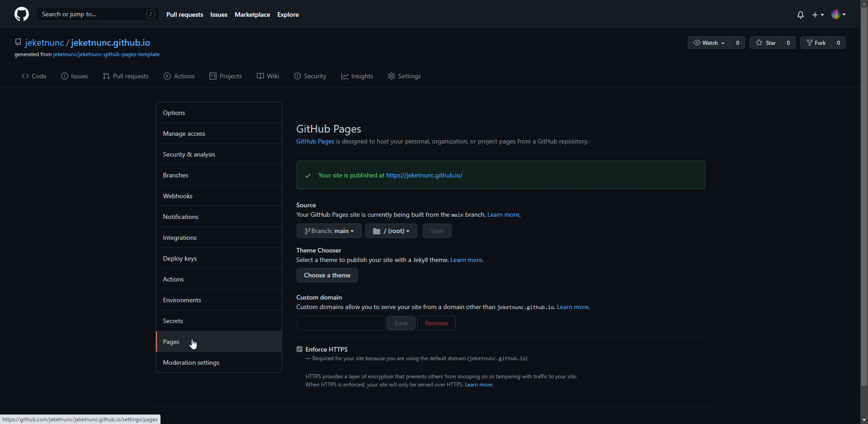The image size is (868, 424).
Task: Select Manage access in the sidebar
Action: coord(219,133)
